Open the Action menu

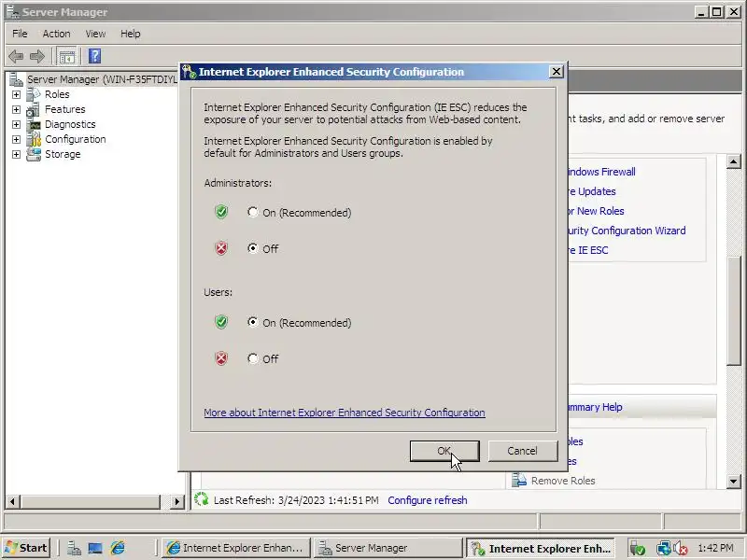tap(56, 34)
